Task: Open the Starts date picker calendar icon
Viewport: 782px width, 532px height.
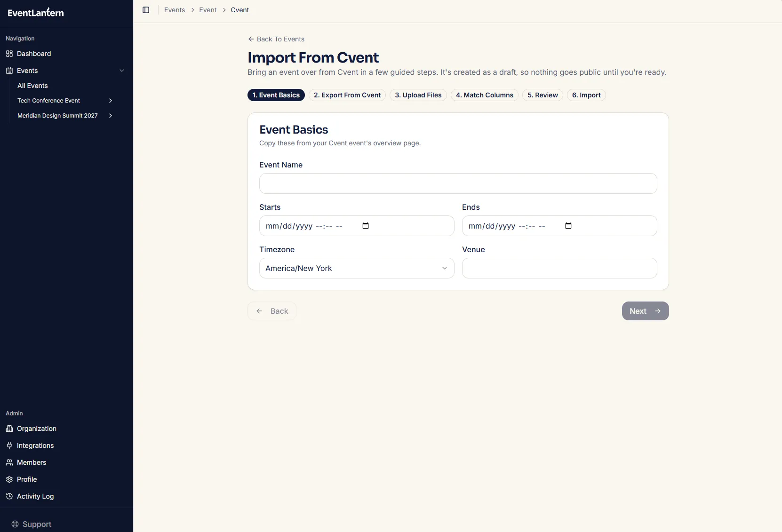Action: 366,226
